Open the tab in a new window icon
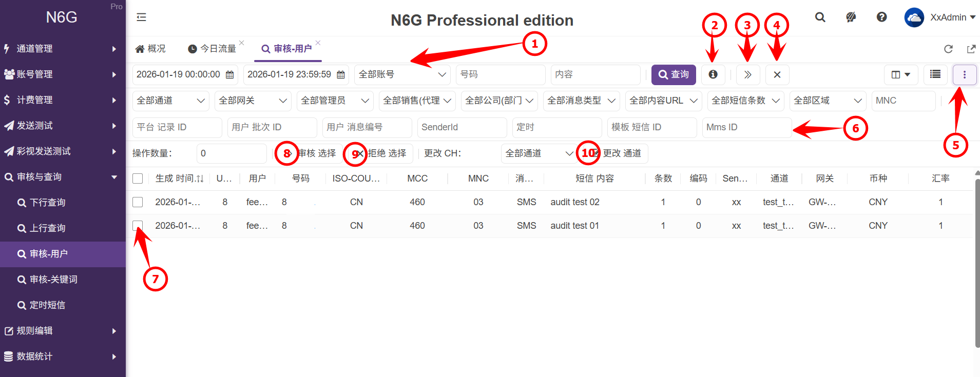Viewport: 980px width, 377px height. [971, 49]
